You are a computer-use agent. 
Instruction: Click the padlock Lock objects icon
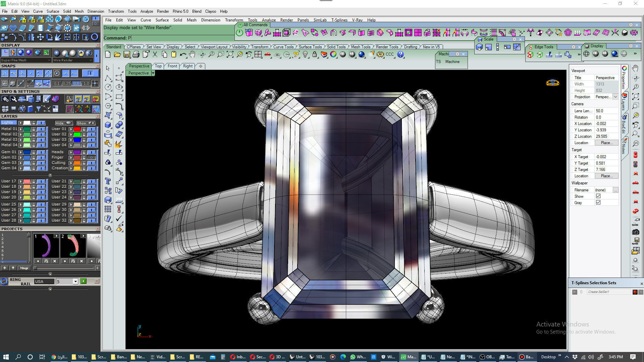pyautogui.click(x=315, y=54)
